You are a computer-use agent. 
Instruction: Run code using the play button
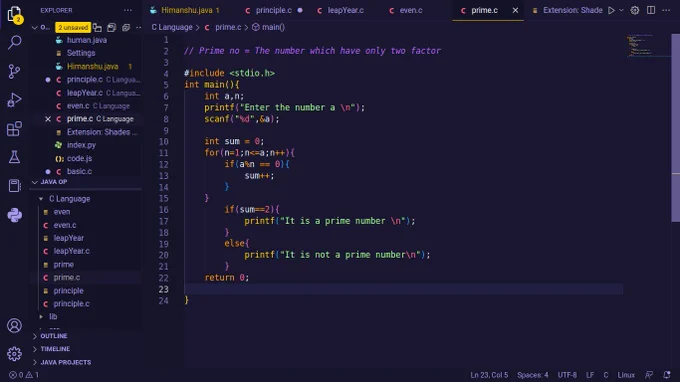point(611,10)
